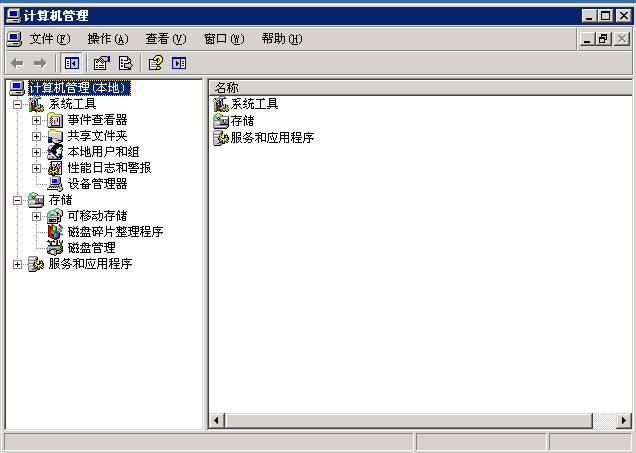
Task: Collapse the 系统工具 tree node
Action: coord(17,104)
